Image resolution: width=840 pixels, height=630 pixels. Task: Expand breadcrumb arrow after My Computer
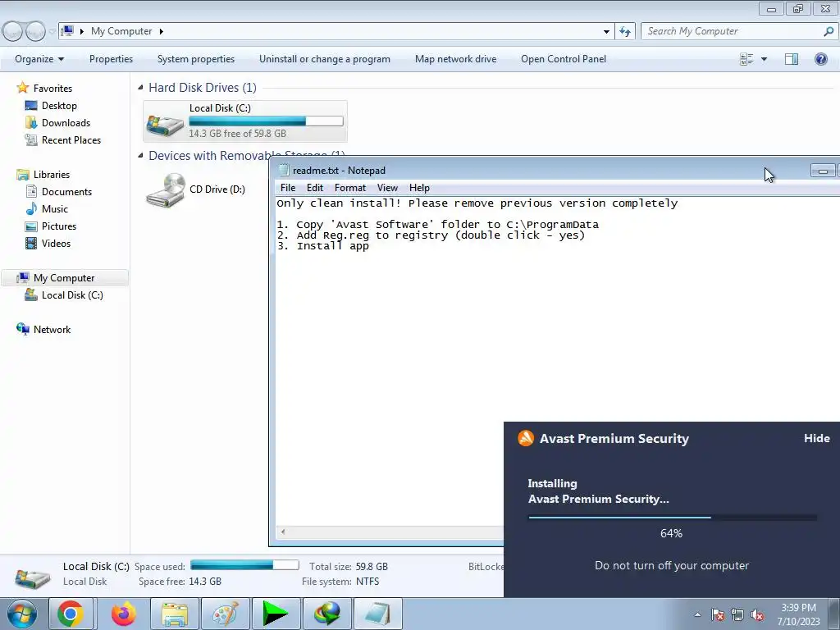pyautogui.click(x=161, y=31)
